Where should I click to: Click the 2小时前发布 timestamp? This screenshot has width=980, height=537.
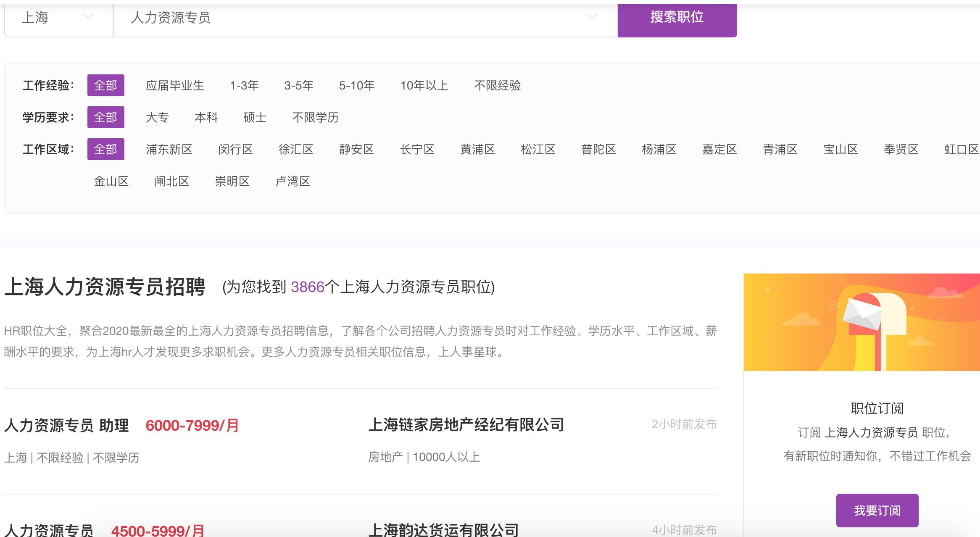pos(684,424)
